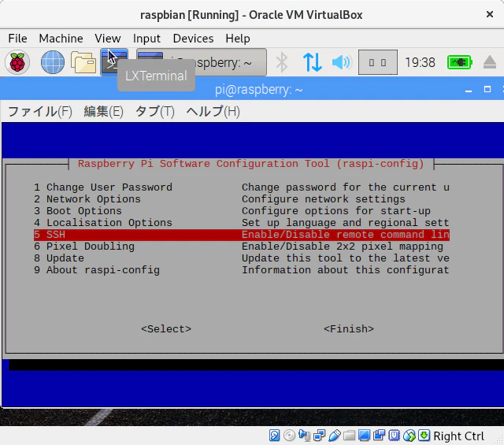Open the Raspberry Pi main menu icon
This screenshot has height=445, width=504.
[x=17, y=62]
